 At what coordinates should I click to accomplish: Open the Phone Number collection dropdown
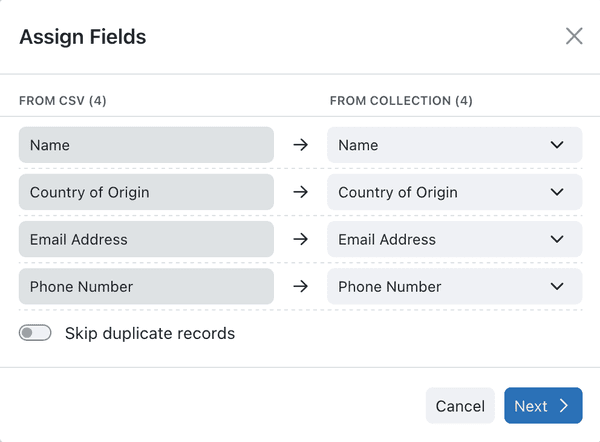(455, 286)
